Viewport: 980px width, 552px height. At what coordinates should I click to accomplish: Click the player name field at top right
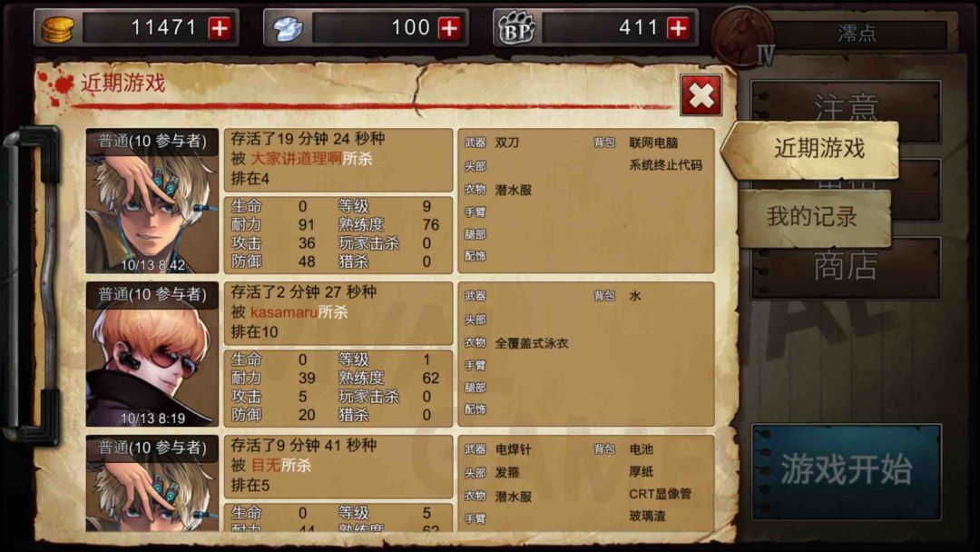(857, 33)
